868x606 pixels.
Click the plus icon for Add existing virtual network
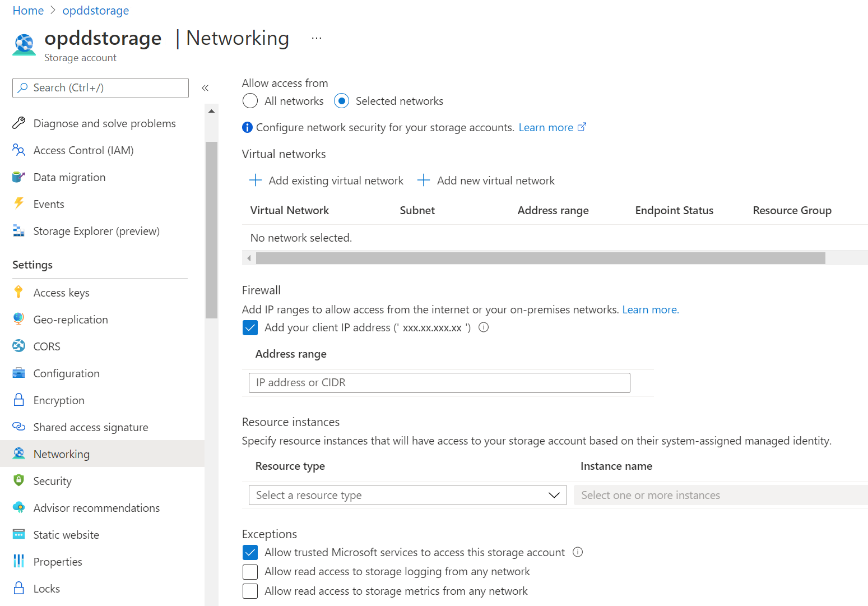(x=255, y=180)
